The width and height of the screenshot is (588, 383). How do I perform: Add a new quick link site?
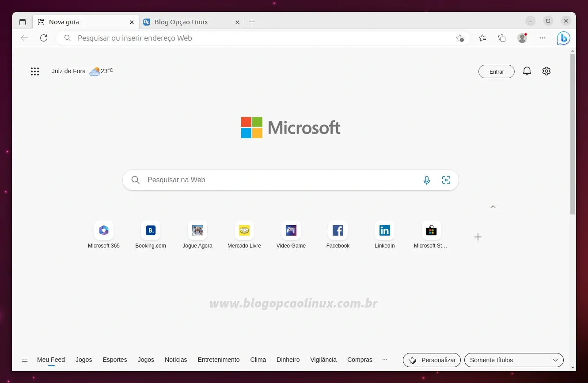click(478, 237)
